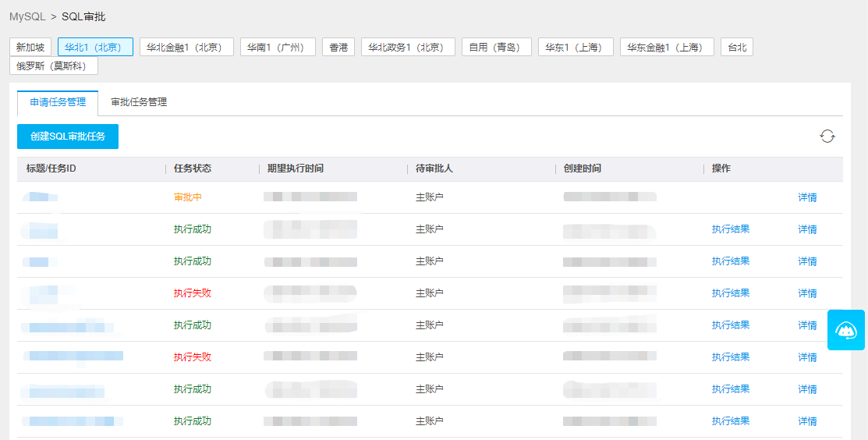The image size is (868, 440).
Task: Choose the 自用（青岛） region
Action: point(497,48)
